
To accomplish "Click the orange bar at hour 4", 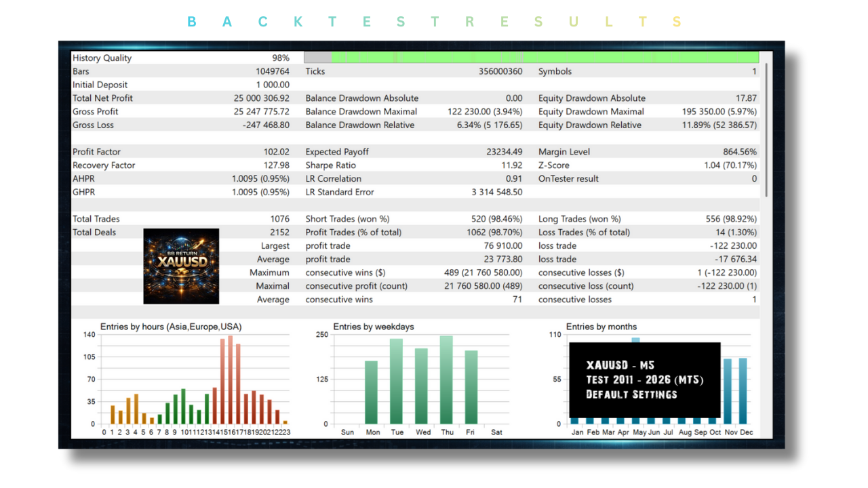I will (x=136, y=409).
